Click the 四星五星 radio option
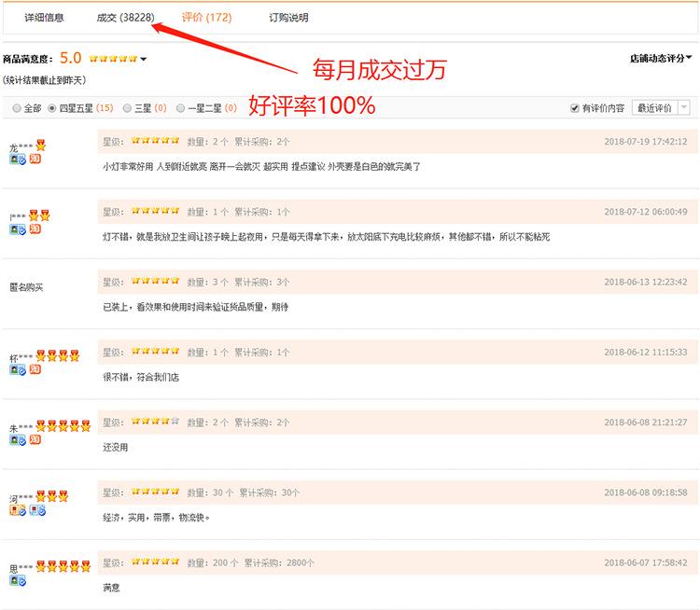 coord(52,108)
